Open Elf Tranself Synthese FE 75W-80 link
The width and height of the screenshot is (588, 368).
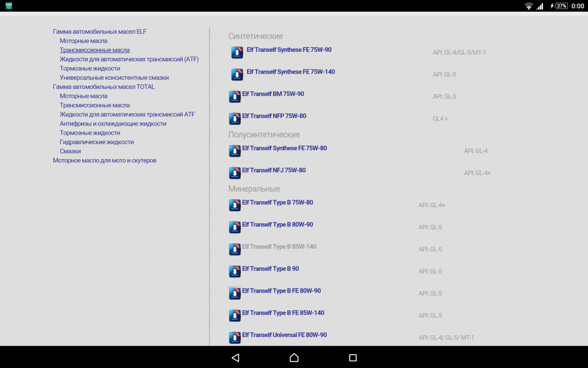284,148
